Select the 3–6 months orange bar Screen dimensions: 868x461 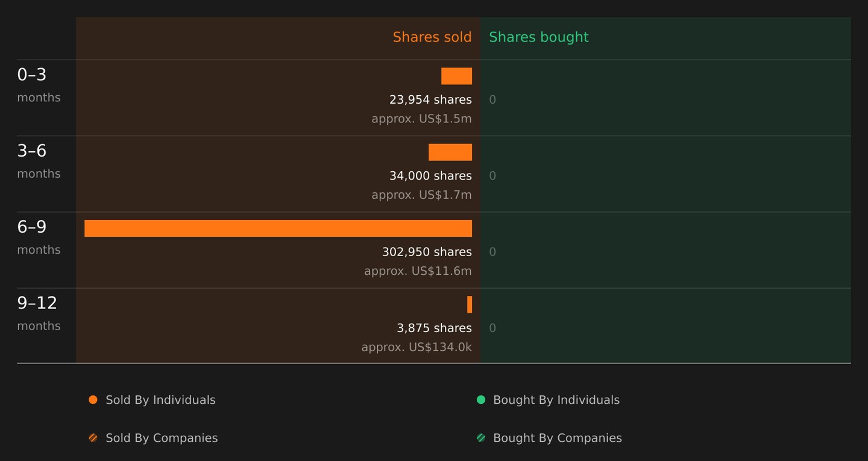point(450,152)
